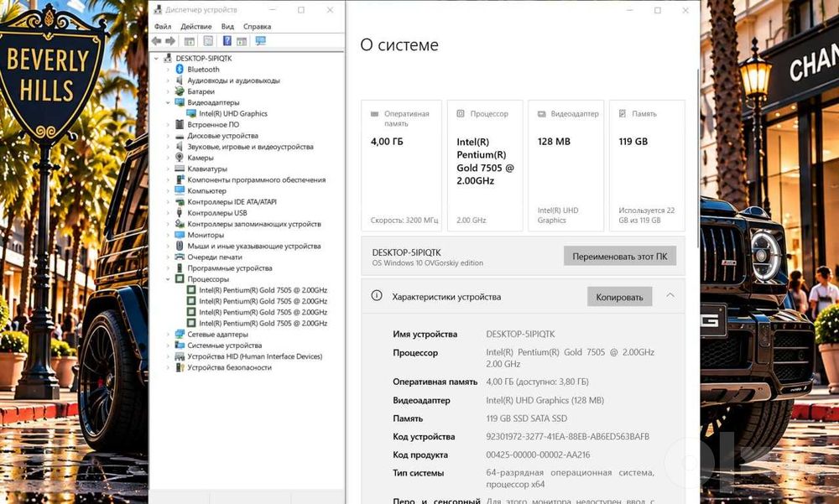Image resolution: width=839 pixels, height=504 pixels.
Task: Collapse the Процессоры node
Action: click(x=168, y=279)
